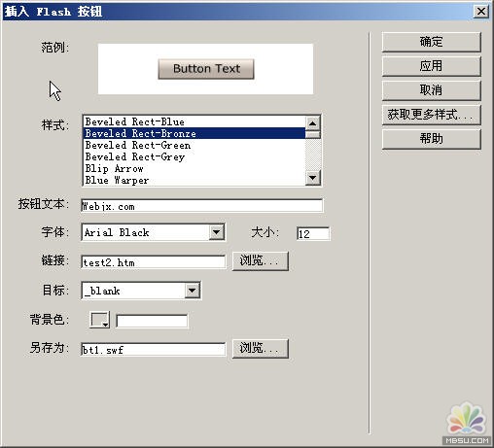Click the 确定 button
This screenshot has width=494, height=448.
431,42
